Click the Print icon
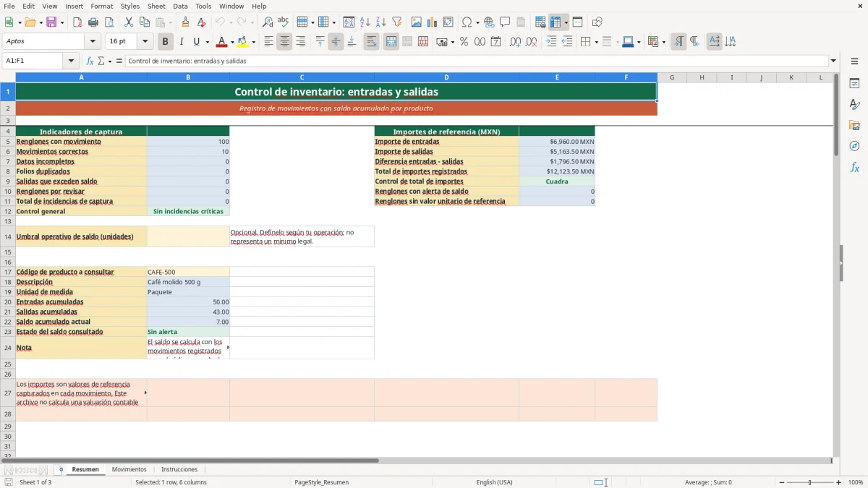868x488 pixels. (x=93, y=22)
